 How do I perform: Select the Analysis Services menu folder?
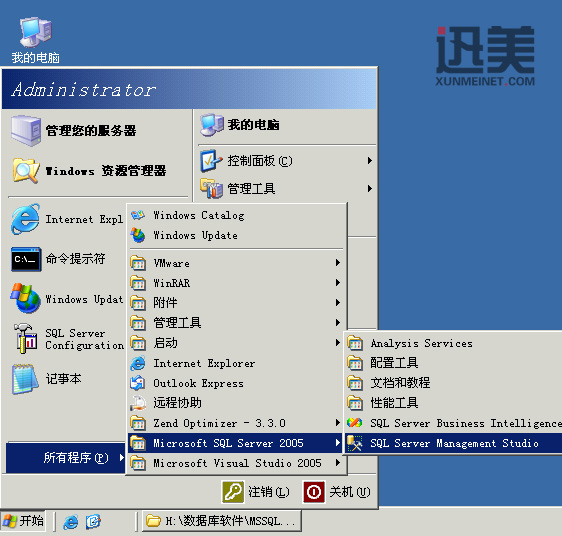point(453,343)
